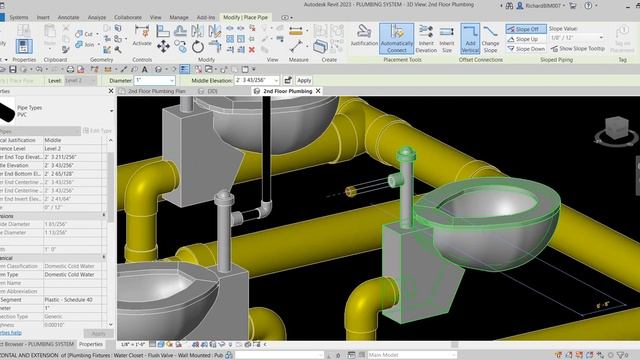Click Create Similar tool in Create panel
The image size is (640, 360).
[320, 46]
